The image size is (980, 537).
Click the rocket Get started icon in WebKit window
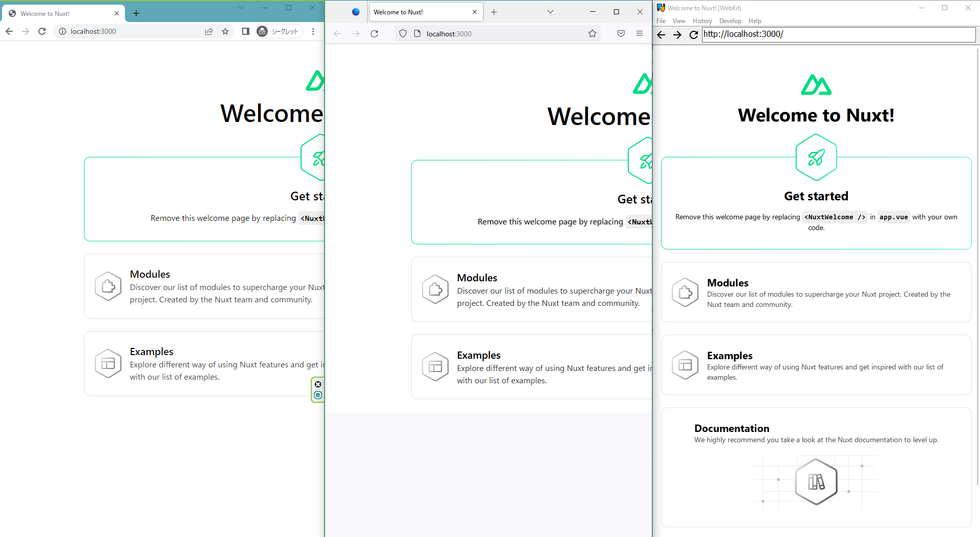[816, 157]
